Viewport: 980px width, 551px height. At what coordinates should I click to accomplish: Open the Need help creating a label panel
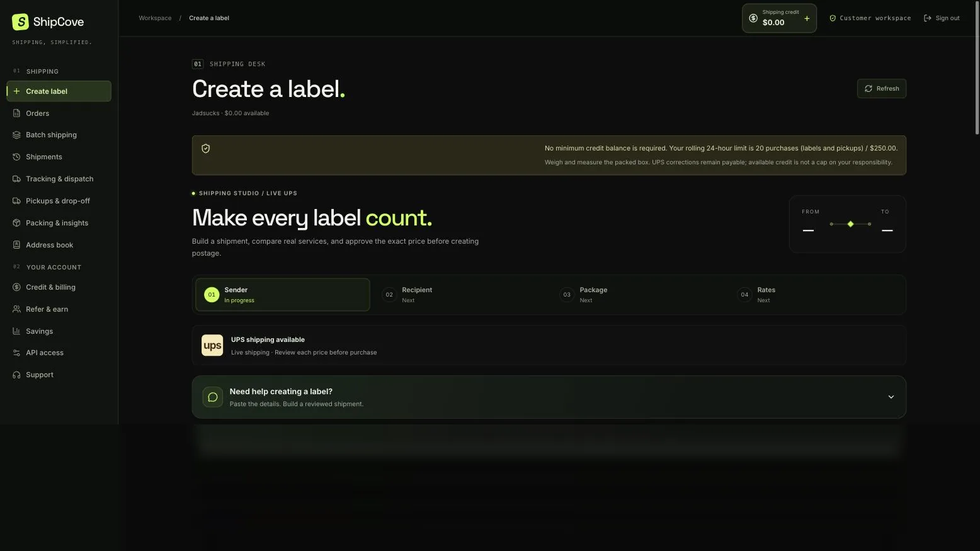(x=549, y=397)
